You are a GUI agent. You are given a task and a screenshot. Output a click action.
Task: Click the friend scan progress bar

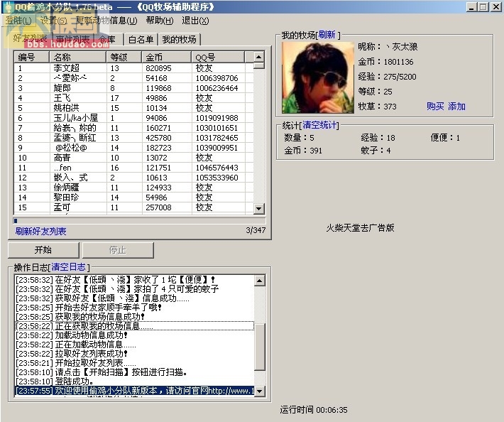click(x=139, y=221)
